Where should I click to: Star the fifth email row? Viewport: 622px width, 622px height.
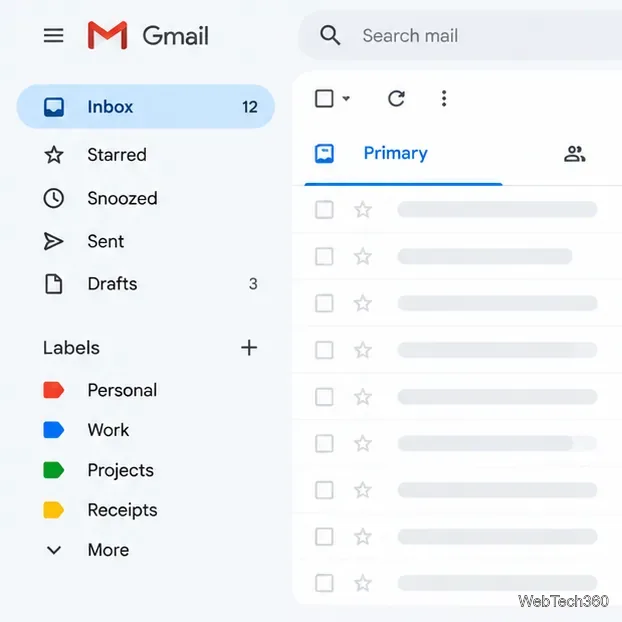click(363, 397)
